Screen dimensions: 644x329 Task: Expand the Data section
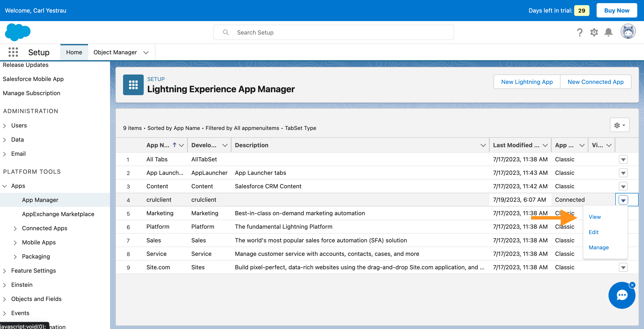pyautogui.click(x=4, y=140)
